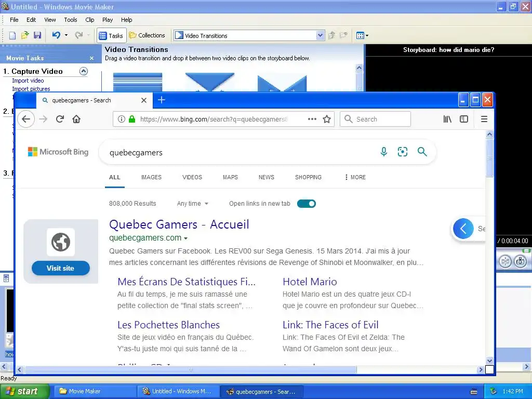Toggle the Tasks pane button
Screen dimensions: 532x399
tap(111, 35)
